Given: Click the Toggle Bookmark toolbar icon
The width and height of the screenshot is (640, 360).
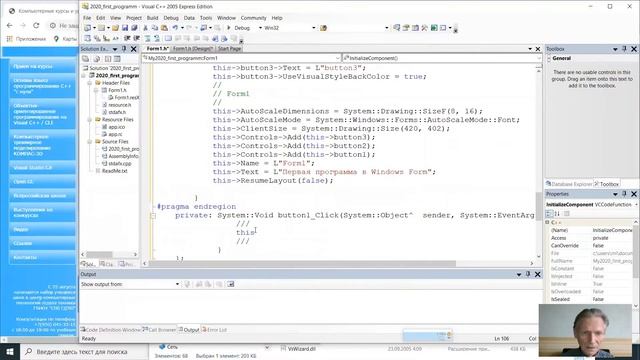Looking at the screenshot, I should tap(168, 38).
